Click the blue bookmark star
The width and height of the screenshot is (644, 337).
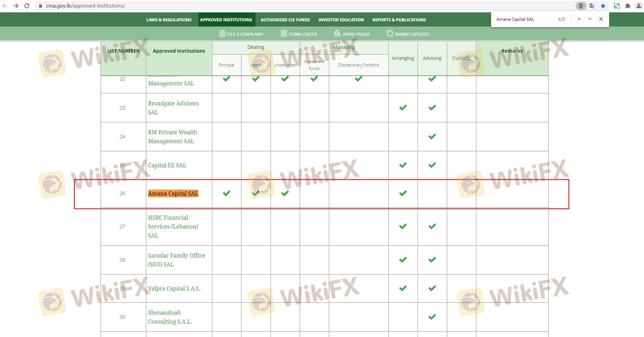pos(603,6)
